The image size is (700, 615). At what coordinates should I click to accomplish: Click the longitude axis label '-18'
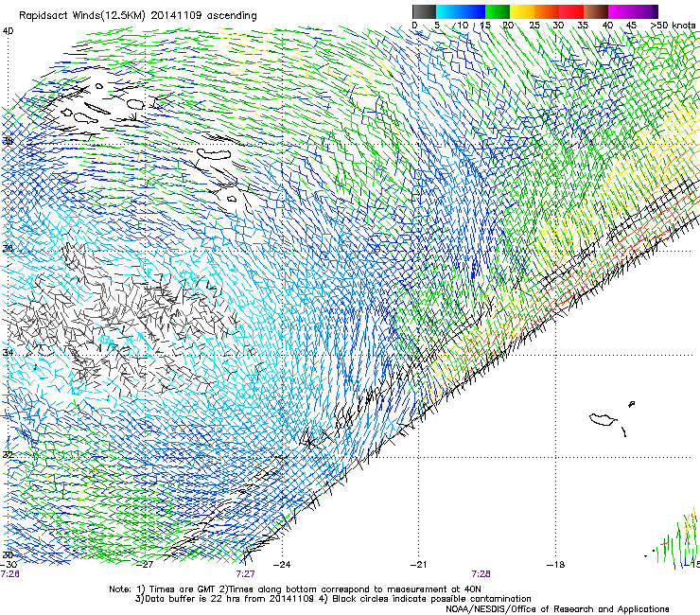[556, 565]
